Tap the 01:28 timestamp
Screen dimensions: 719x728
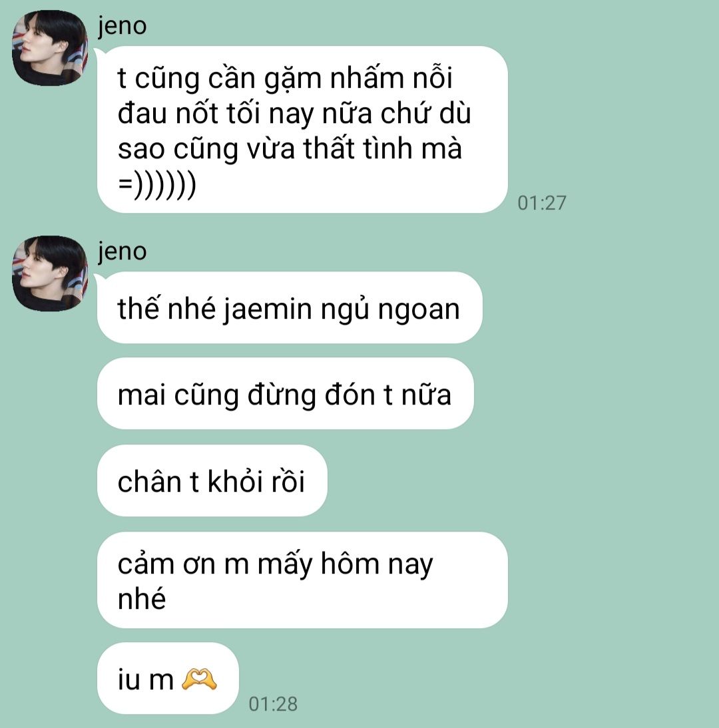(x=273, y=704)
